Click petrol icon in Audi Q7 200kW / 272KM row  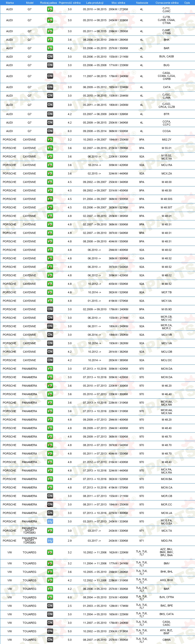click(x=50, y=9)
